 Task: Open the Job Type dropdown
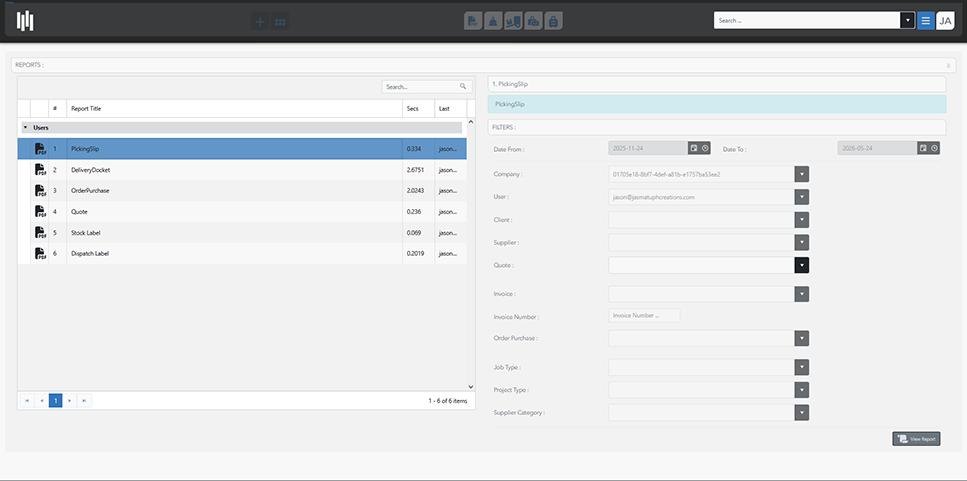[x=801, y=367]
